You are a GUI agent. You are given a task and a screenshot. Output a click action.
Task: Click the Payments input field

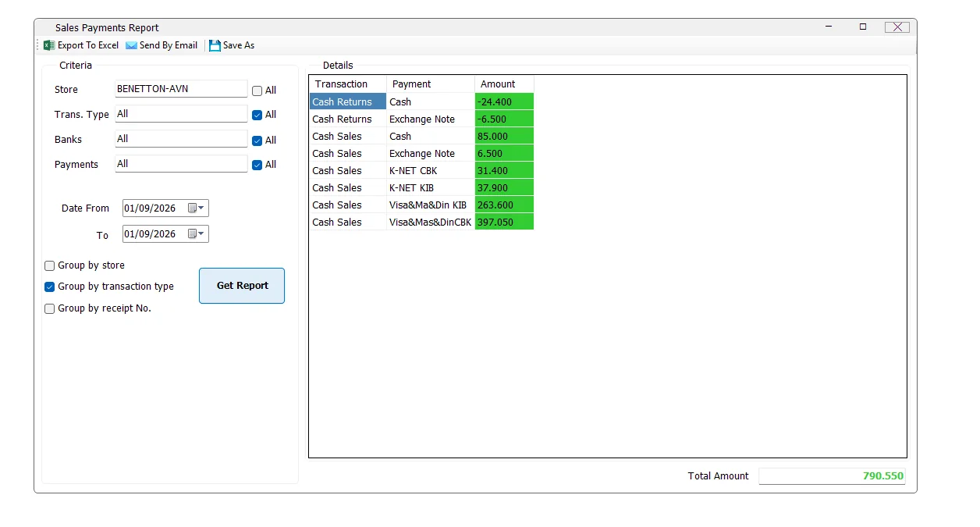pos(181,164)
